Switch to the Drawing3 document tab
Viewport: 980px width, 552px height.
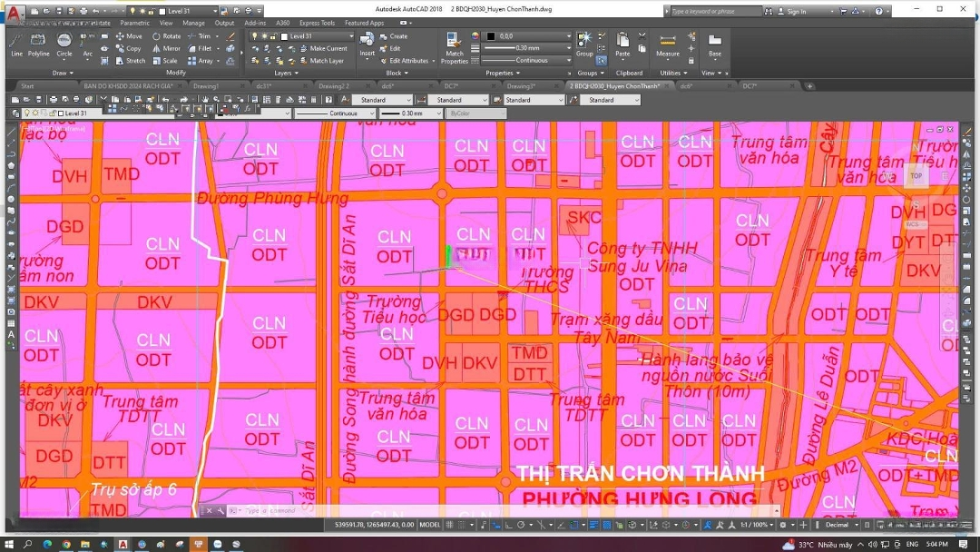click(x=521, y=86)
